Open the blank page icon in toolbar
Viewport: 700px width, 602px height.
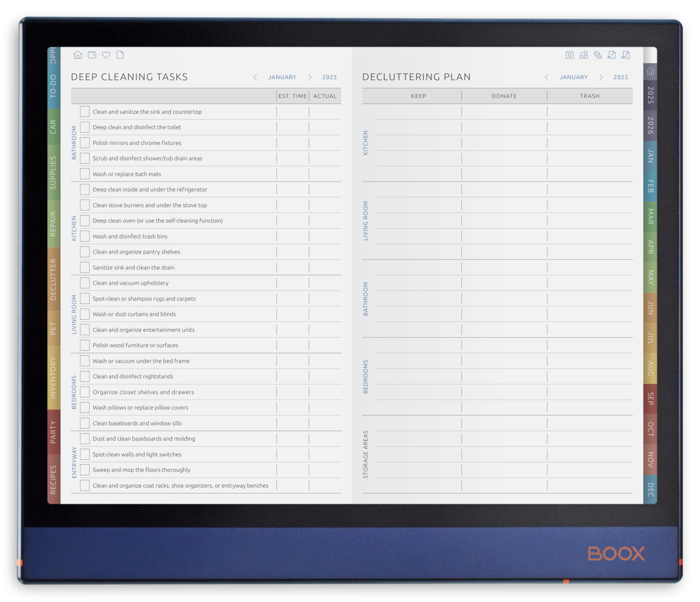click(120, 55)
